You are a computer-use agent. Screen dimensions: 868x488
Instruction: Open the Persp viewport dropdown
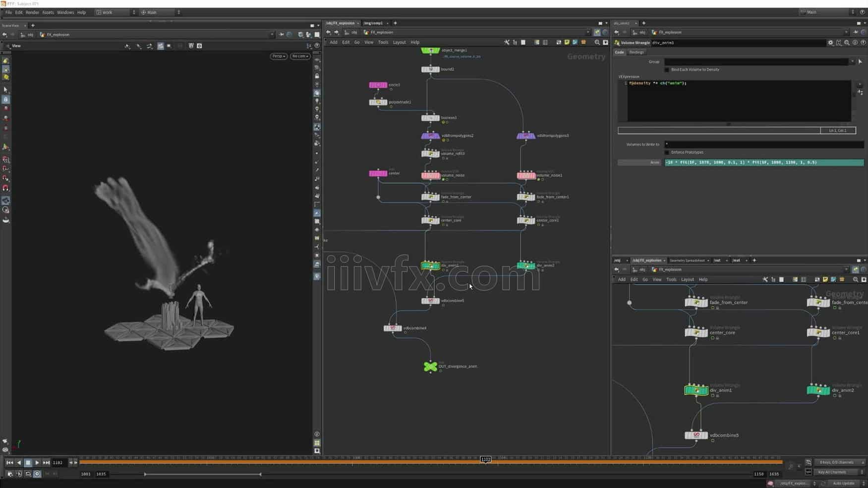coord(279,56)
